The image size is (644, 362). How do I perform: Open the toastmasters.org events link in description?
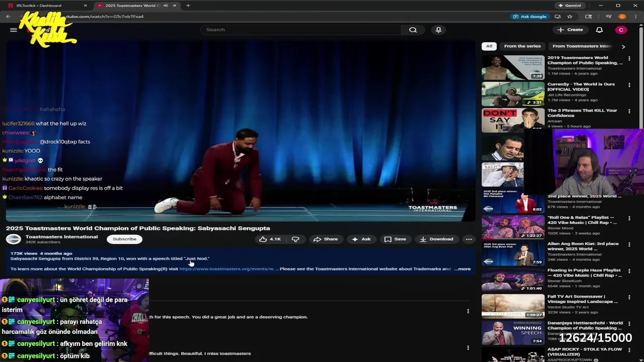228,269
